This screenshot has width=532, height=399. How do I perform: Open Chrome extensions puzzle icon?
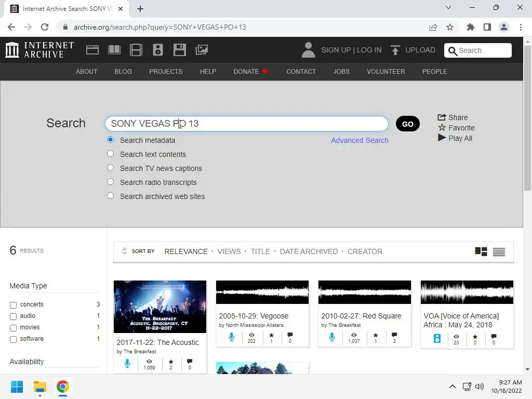coord(470,27)
